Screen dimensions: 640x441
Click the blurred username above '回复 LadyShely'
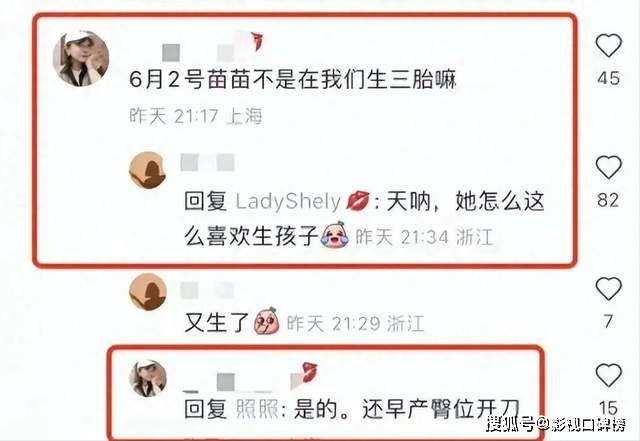point(208,163)
